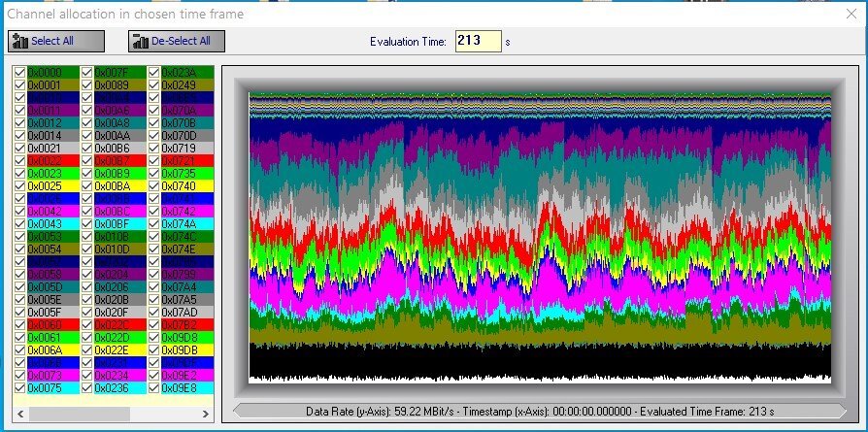Uncheck channel 0x0075 checkbox
Viewport: 868px width, 432px height.
click(20, 387)
